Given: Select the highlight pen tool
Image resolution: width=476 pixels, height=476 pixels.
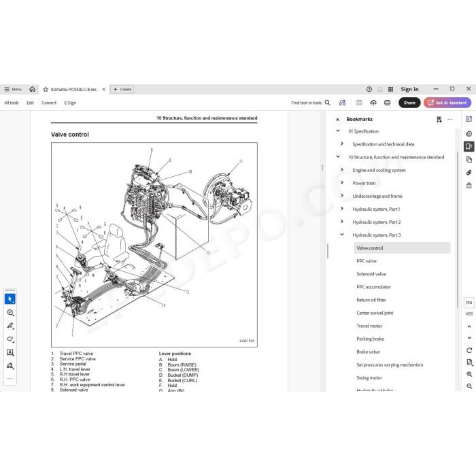Looking at the screenshot, I should (10, 326).
